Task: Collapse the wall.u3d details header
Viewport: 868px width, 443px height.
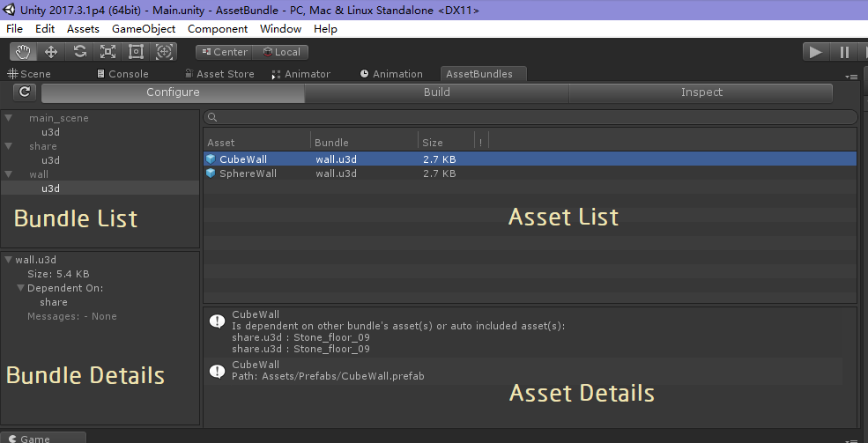Action: tap(8, 260)
